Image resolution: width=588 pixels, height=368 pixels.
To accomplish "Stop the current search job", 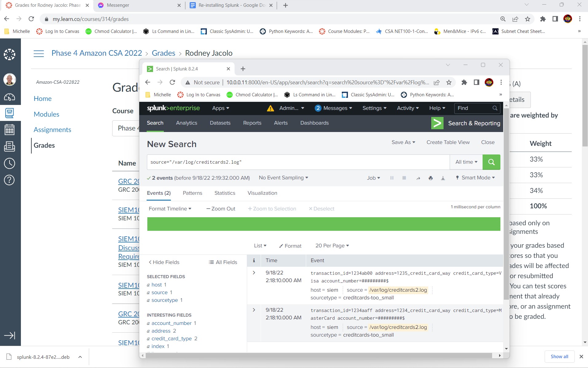I will [x=404, y=178].
